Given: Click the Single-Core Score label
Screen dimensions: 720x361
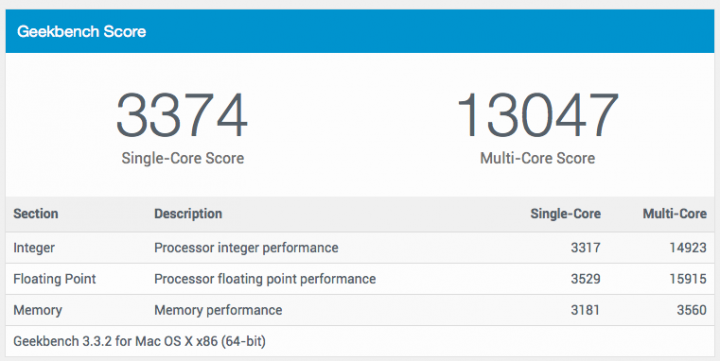Looking at the screenshot, I should [x=183, y=158].
